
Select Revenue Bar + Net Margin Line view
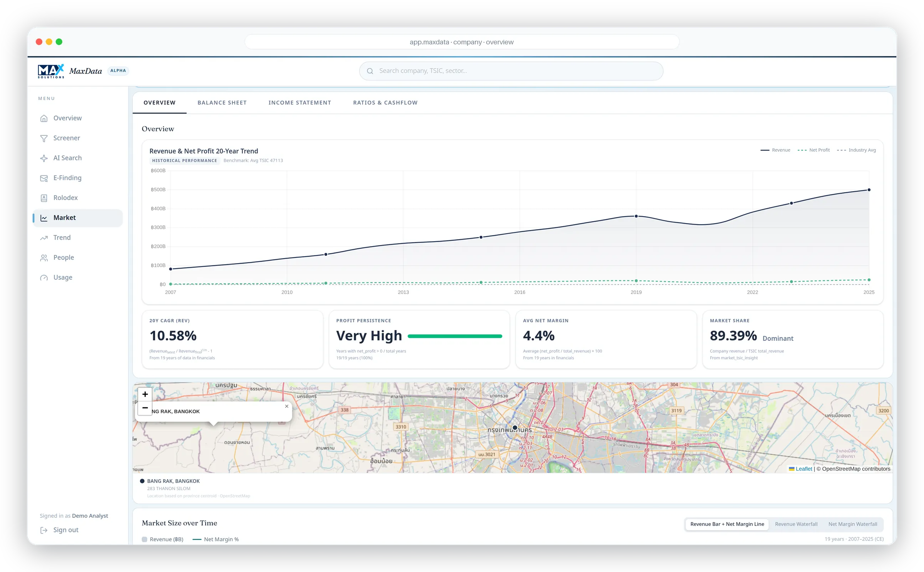(727, 524)
